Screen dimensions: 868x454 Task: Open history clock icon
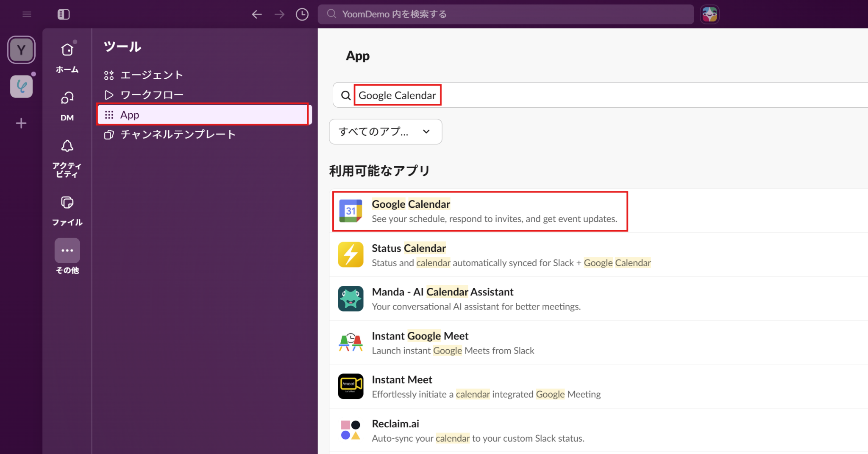[302, 14]
